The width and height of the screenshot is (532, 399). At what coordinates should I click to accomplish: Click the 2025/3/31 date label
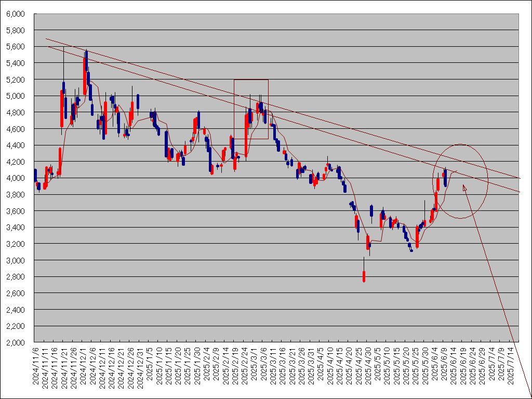(311, 366)
